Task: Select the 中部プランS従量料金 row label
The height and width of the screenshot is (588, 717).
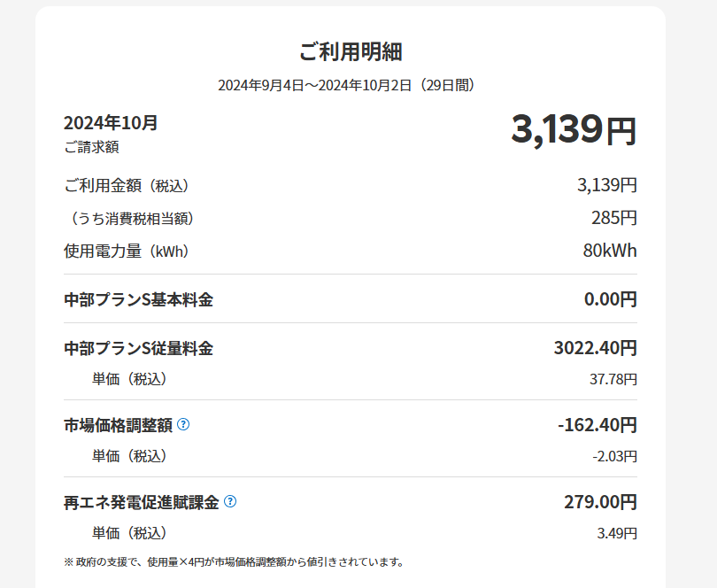Action: pos(138,348)
